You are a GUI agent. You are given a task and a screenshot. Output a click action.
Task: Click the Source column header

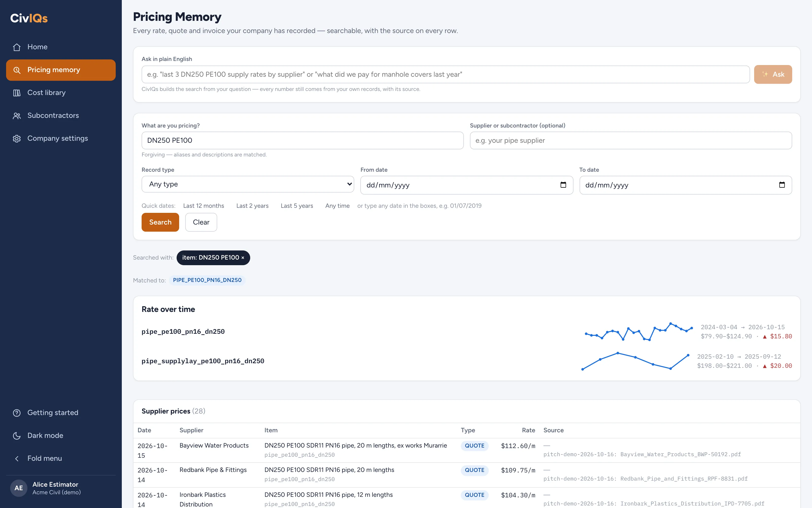[553, 430]
